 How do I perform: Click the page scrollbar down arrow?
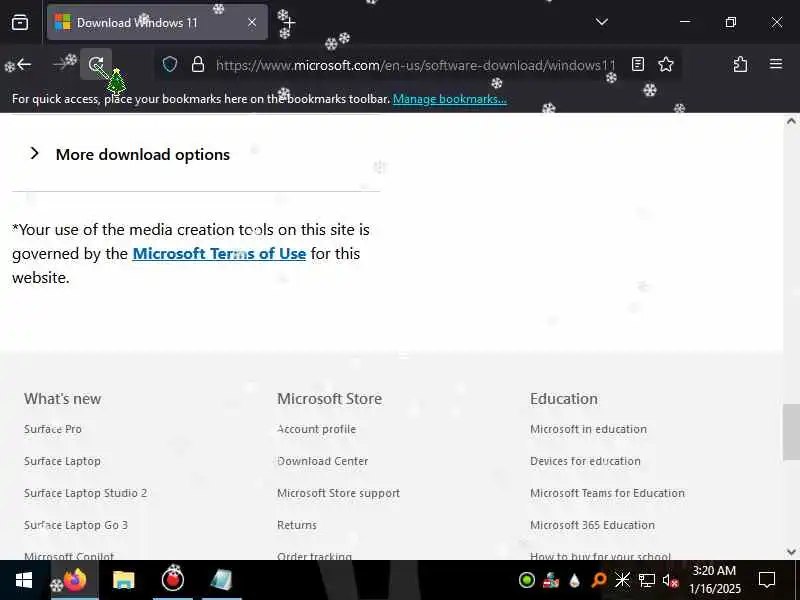coord(791,552)
